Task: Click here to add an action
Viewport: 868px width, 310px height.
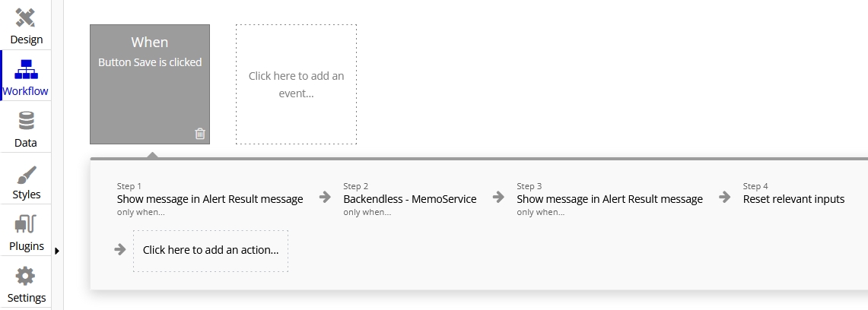Action: 211,250
